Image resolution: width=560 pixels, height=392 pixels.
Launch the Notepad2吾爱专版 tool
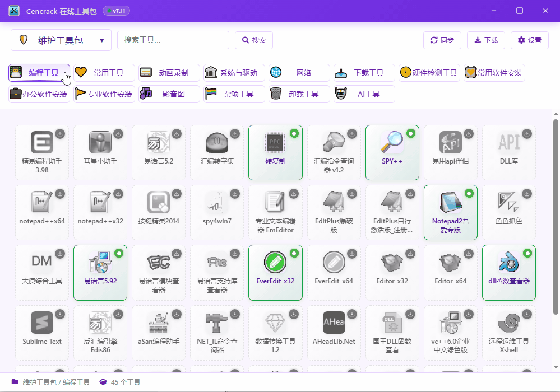pos(450,213)
